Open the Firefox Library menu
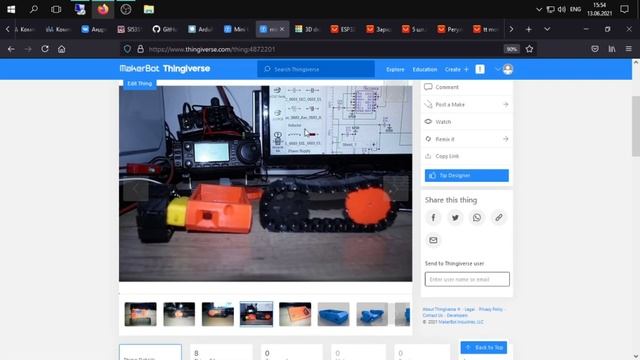The height and width of the screenshot is (360, 640). [x=612, y=49]
